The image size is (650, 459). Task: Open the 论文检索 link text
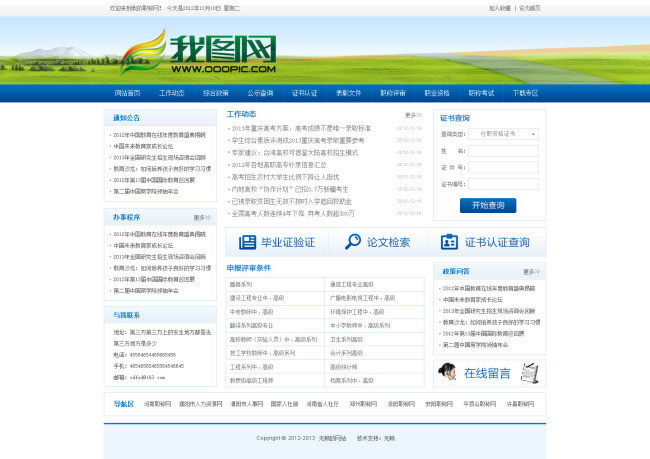(x=388, y=242)
